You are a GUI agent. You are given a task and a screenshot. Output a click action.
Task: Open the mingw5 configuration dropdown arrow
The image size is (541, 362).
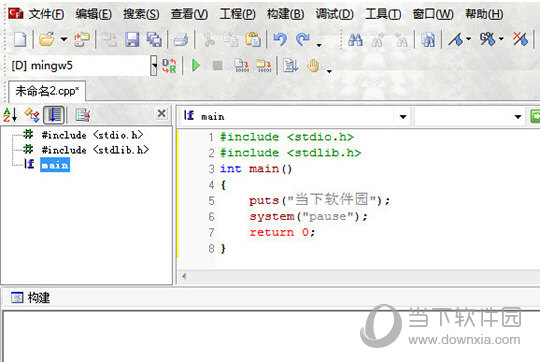point(154,66)
